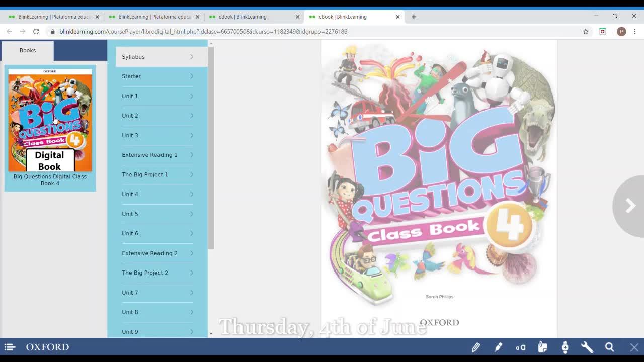Screen dimensions: 644x362
Task: Open Extensive Reading 2 in contents
Action: click(x=157, y=253)
